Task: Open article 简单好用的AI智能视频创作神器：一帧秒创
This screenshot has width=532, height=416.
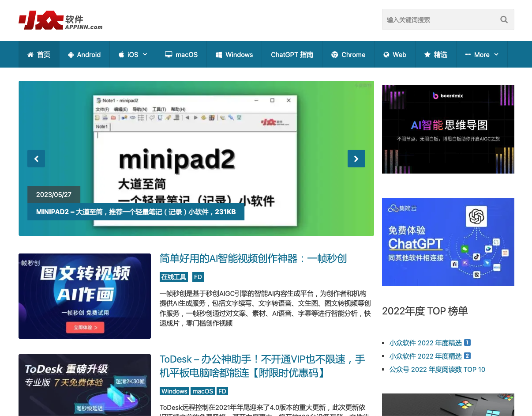Action: point(253,259)
